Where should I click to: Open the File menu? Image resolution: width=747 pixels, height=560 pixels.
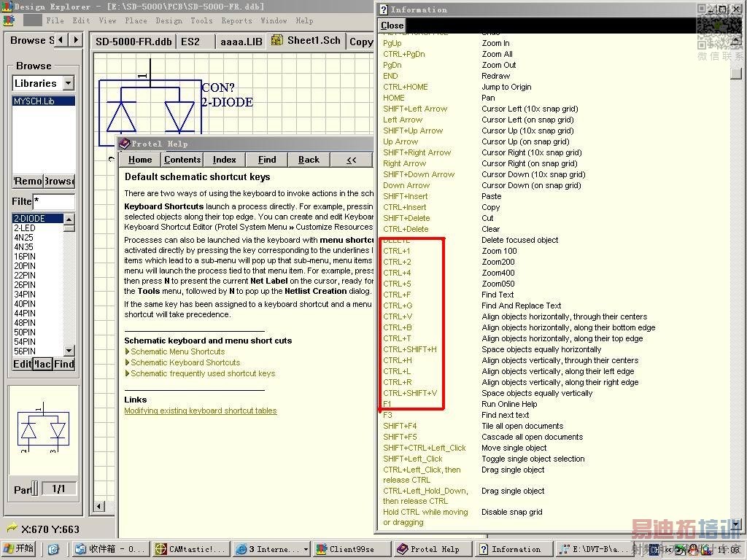55,20
